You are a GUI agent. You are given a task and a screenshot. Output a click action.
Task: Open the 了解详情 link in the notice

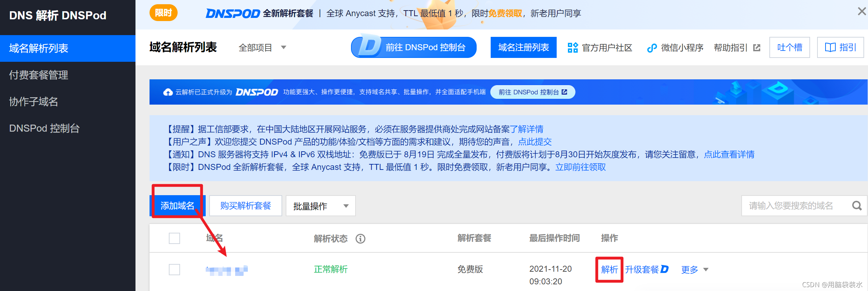click(526, 129)
